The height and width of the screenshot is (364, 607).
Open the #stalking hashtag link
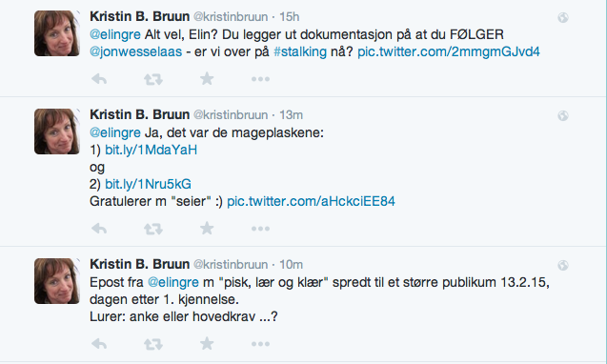[x=300, y=51]
